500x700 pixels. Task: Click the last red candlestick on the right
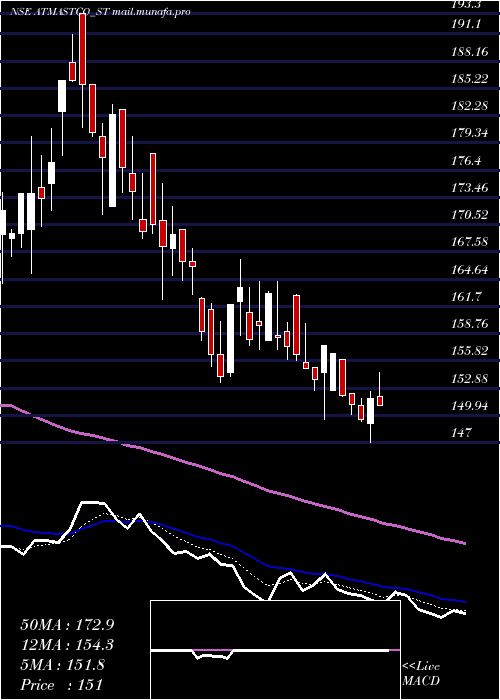[380, 401]
